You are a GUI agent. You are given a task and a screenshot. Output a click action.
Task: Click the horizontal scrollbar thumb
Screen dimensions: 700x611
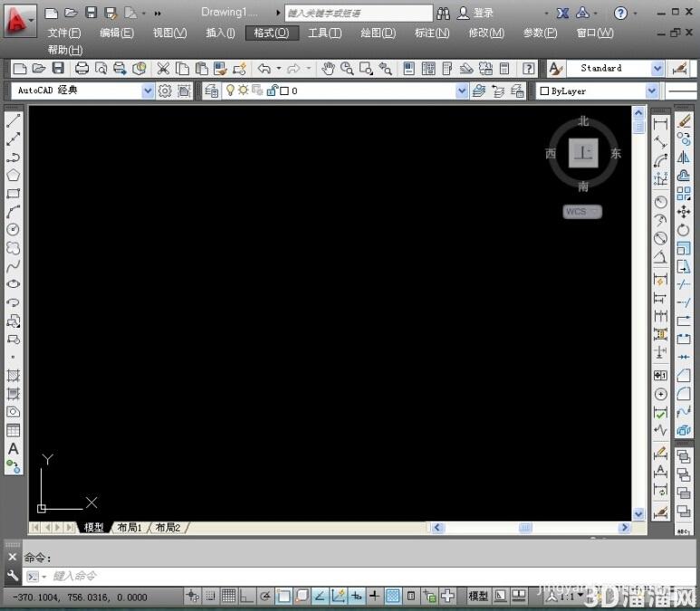525,528
